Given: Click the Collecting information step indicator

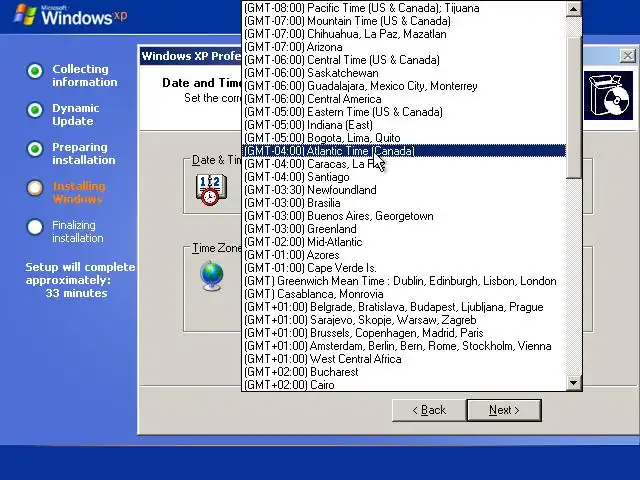Looking at the screenshot, I should 35,71.
